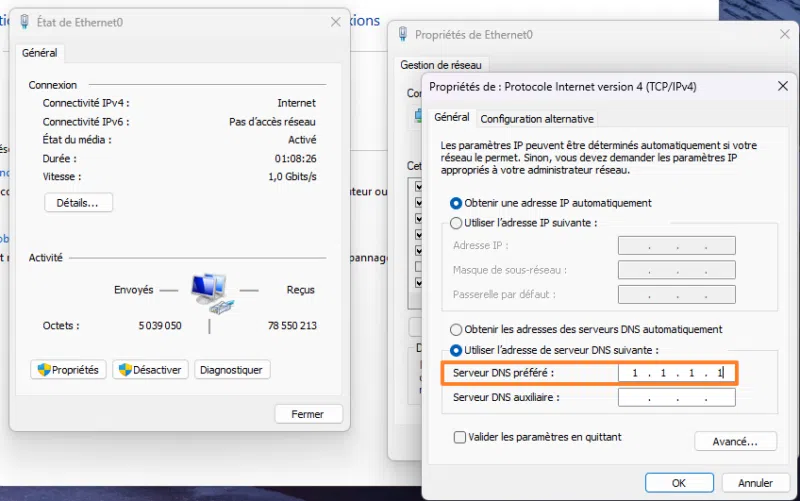Image resolution: width=800 pixels, height=501 pixels.
Task: Confirm IPv4 settings with OK
Action: click(679, 483)
